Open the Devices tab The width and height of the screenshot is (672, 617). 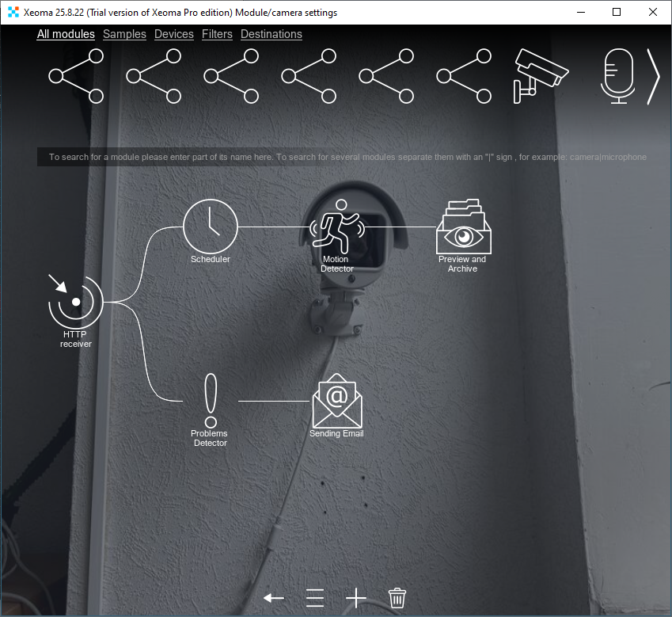[173, 34]
